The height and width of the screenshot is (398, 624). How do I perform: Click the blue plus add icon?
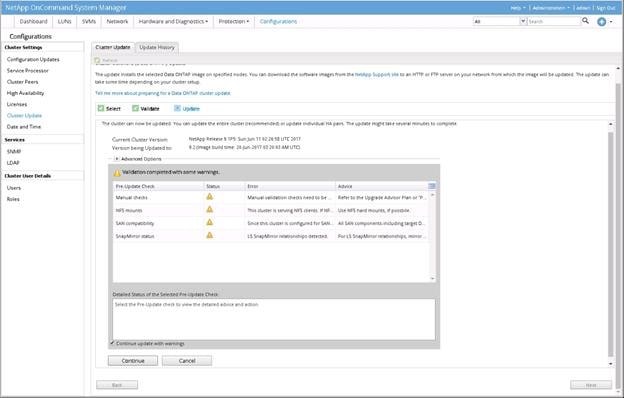point(601,22)
